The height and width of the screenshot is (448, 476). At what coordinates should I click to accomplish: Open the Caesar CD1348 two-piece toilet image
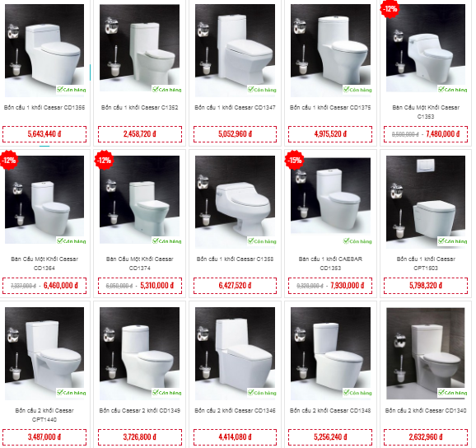click(x=330, y=353)
